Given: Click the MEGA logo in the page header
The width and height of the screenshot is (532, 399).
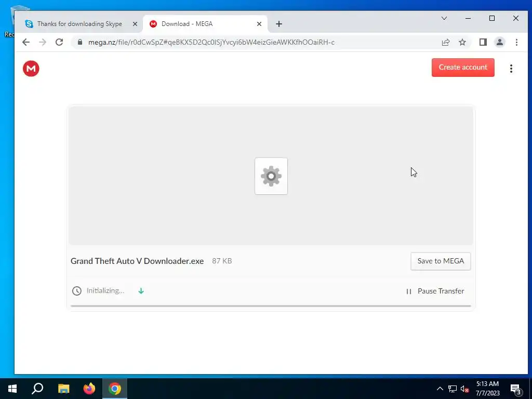Looking at the screenshot, I should pyautogui.click(x=31, y=69).
